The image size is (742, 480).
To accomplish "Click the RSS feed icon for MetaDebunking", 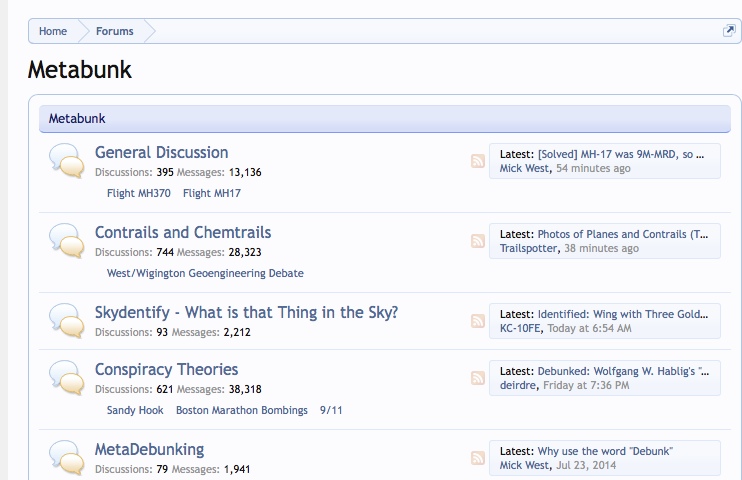I will click(x=477, y=458).
